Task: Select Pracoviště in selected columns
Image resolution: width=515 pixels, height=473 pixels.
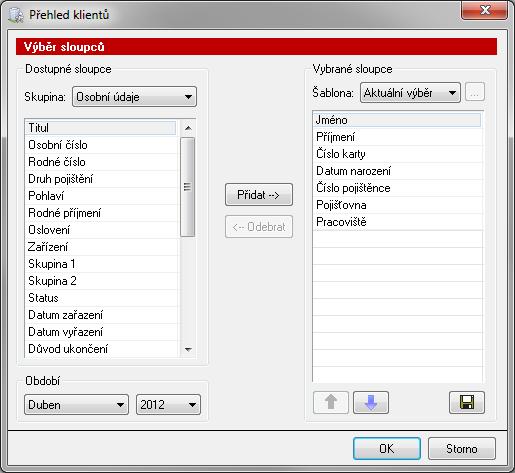Action: click(397, 222)
